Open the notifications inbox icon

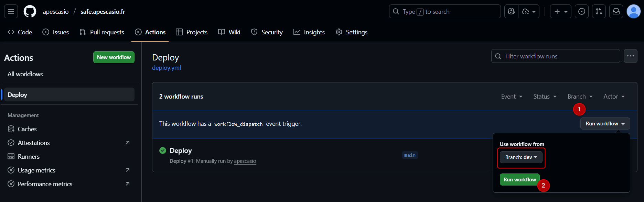point(616,12)
